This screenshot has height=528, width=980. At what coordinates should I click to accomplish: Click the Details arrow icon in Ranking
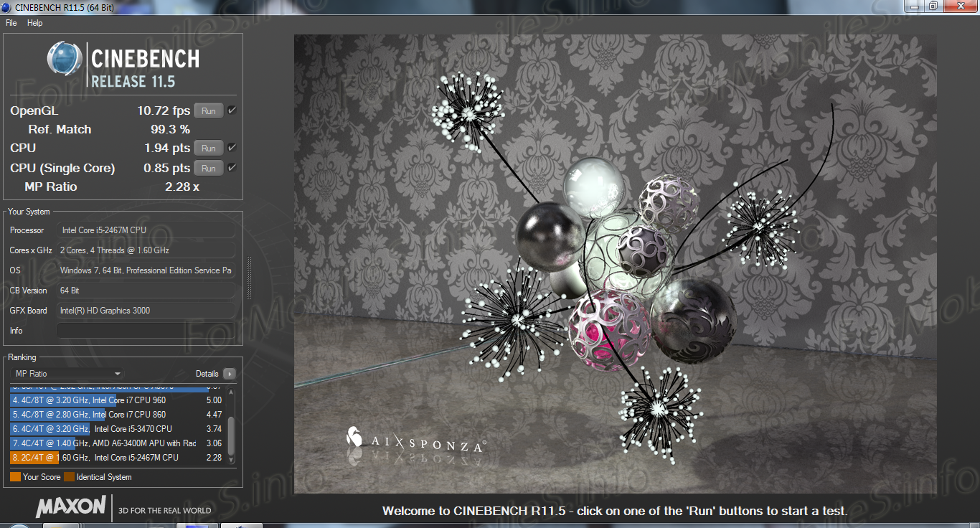point(229,374)
